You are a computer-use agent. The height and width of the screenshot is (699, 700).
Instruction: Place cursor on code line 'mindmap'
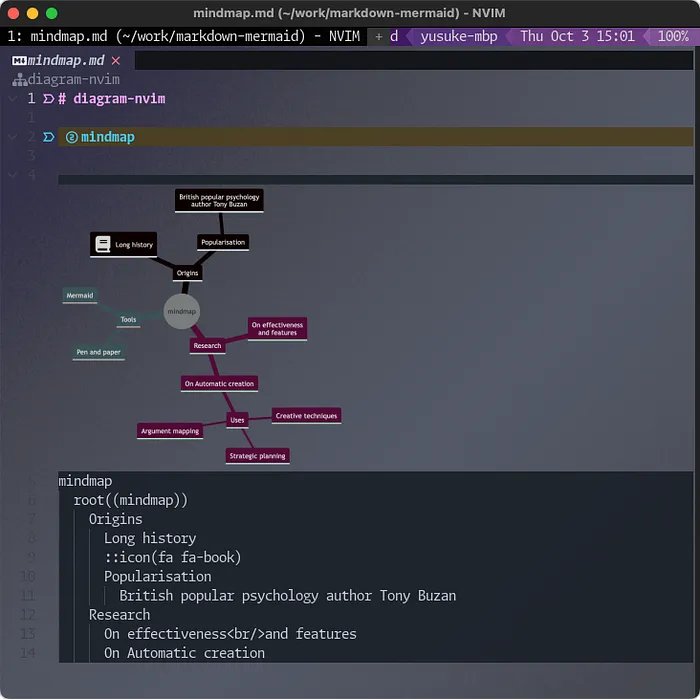tap(85, 481)
